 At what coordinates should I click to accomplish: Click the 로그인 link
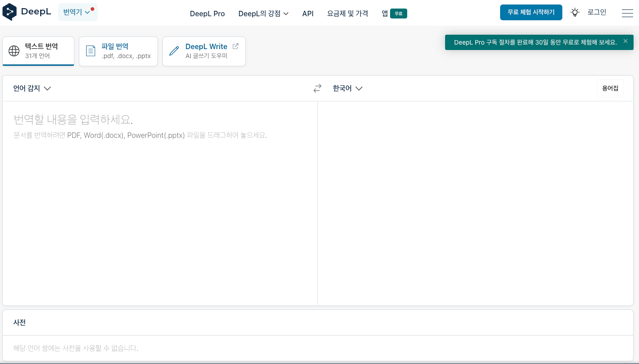[597, 12]
